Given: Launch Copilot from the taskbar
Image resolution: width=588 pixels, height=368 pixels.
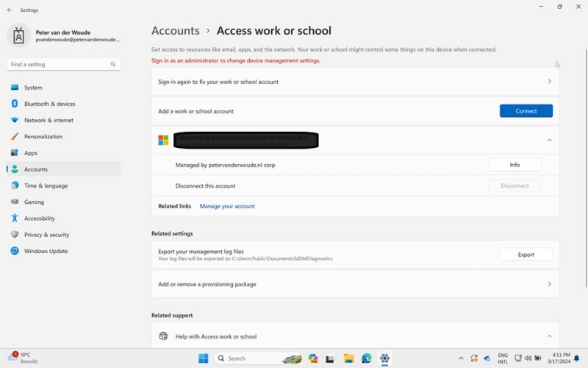Looking at the screenshot, I should coord(313,358).
